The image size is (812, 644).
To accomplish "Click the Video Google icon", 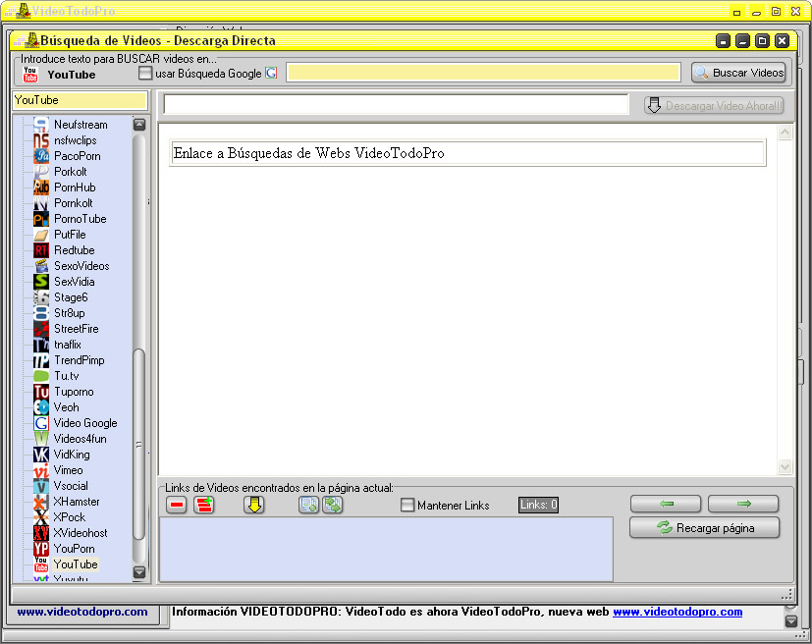I will click(x=41, y=423).
